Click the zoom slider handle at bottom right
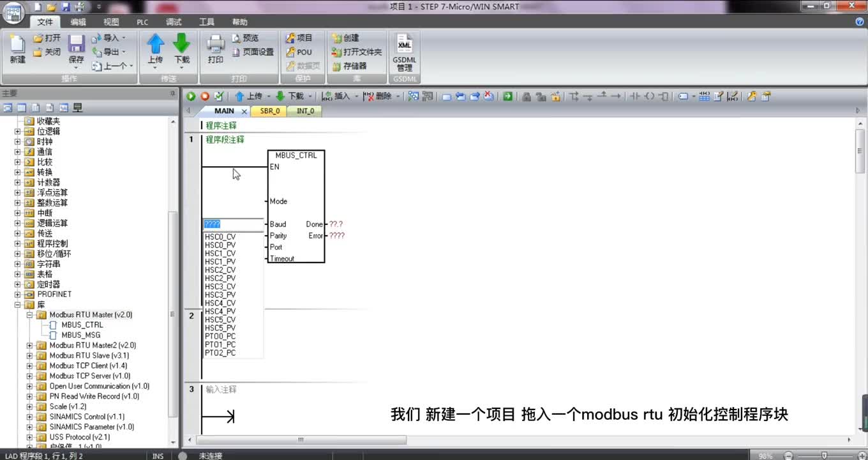 824,456
